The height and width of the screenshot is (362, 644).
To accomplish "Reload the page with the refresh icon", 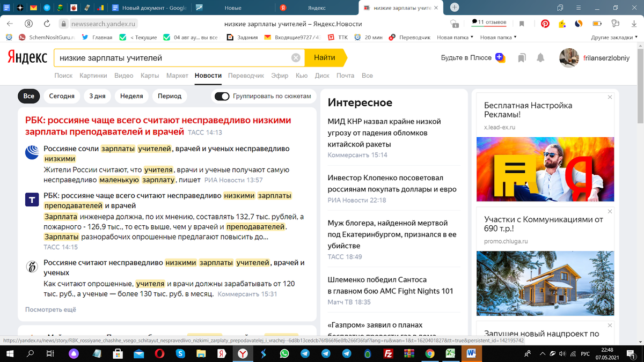I will point(47,24).
